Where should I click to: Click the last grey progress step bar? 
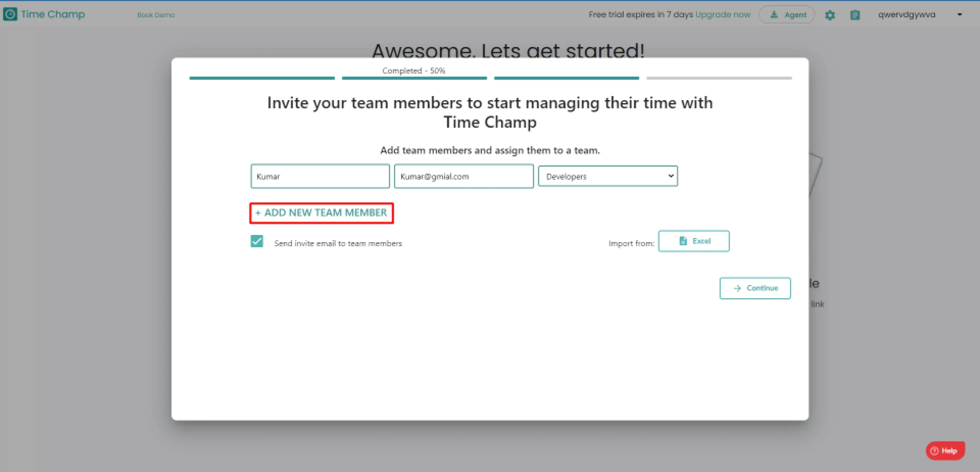tap(719, 78)
